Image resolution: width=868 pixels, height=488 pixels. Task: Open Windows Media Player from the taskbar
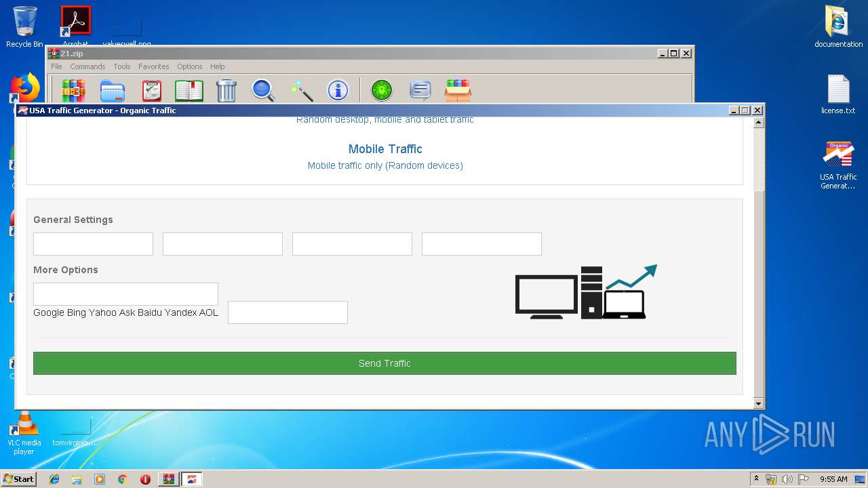[100, 479]
